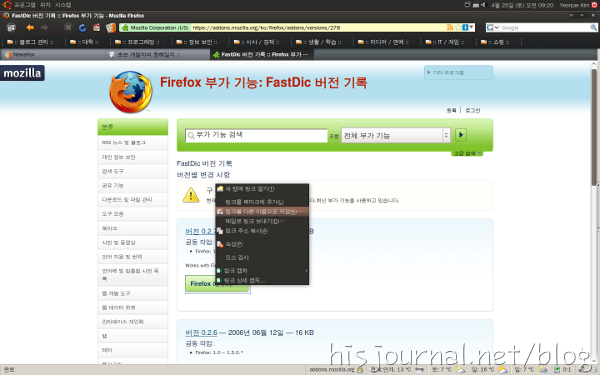Click the green search go arrow button
The height and width of the screenshot is (375, 600).
(x=461, y=135)
